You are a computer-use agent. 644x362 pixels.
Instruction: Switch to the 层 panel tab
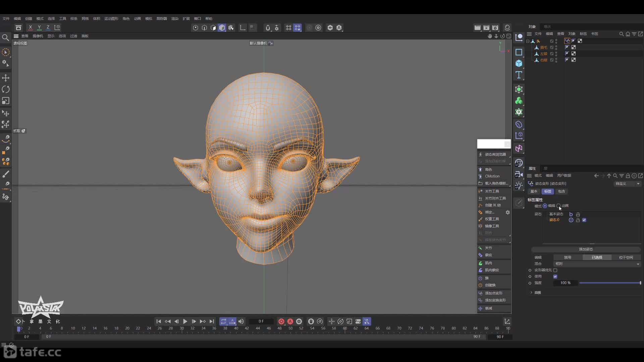tap(546, 168)
